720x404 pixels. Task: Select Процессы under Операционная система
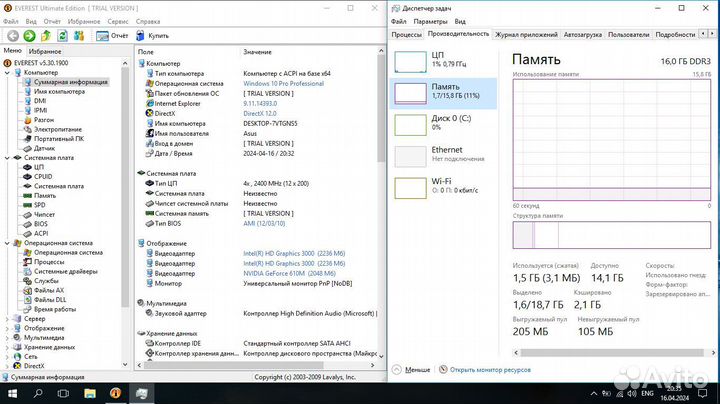click(x=51, y=262)
